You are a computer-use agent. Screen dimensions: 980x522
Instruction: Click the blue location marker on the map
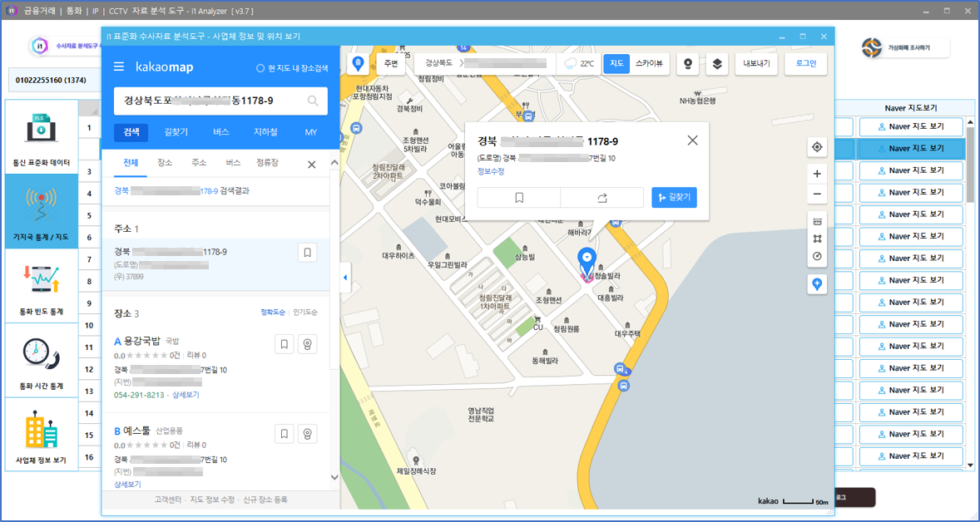point(587,261)
